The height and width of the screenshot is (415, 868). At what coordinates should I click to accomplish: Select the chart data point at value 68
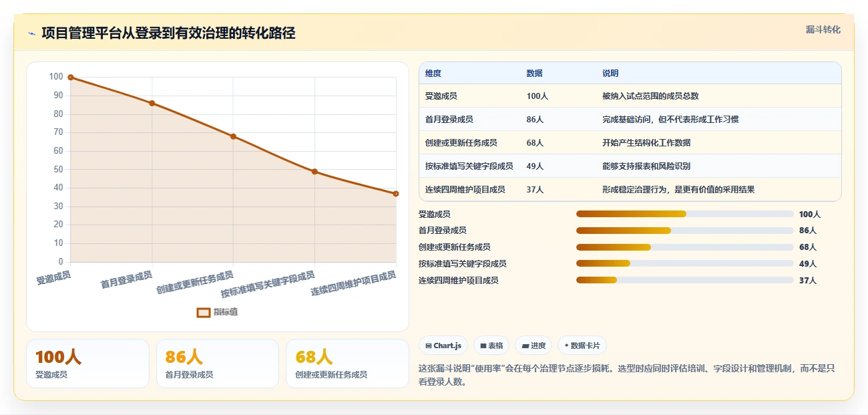pos(233,136)
